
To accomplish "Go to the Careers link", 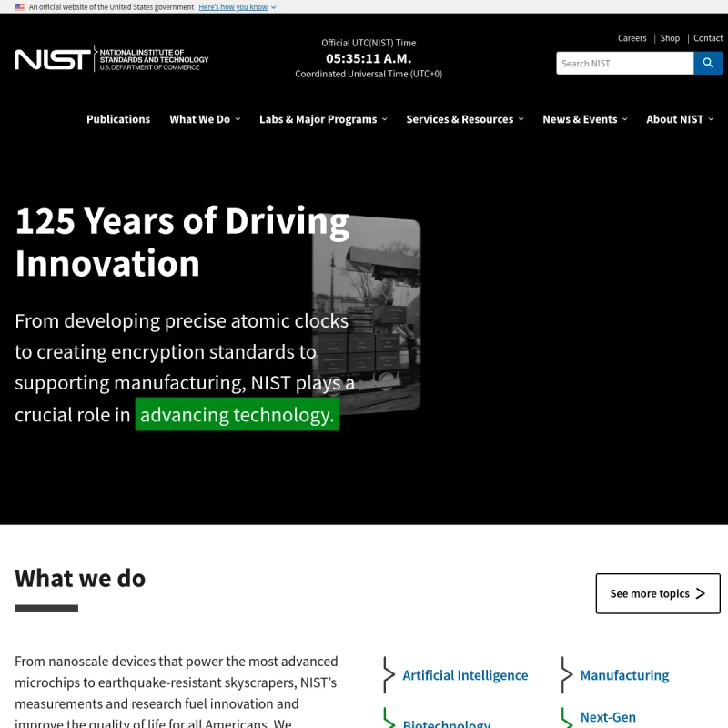I will pos(632,38).
